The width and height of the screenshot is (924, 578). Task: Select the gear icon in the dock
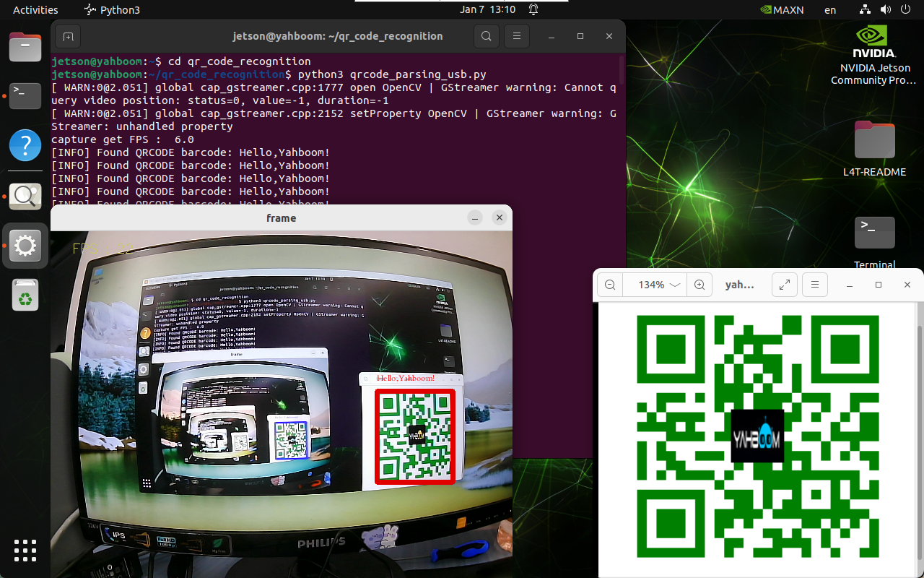click(25, 246)
